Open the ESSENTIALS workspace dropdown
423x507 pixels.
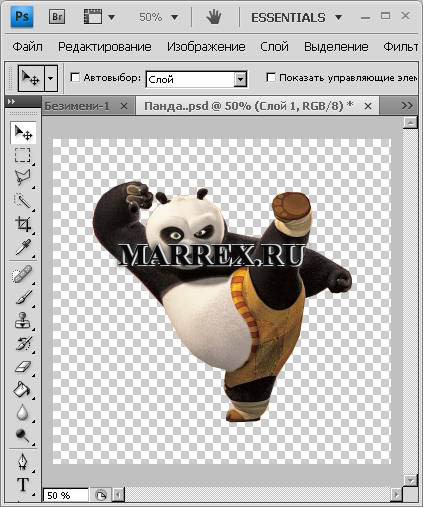click(296, 17)
